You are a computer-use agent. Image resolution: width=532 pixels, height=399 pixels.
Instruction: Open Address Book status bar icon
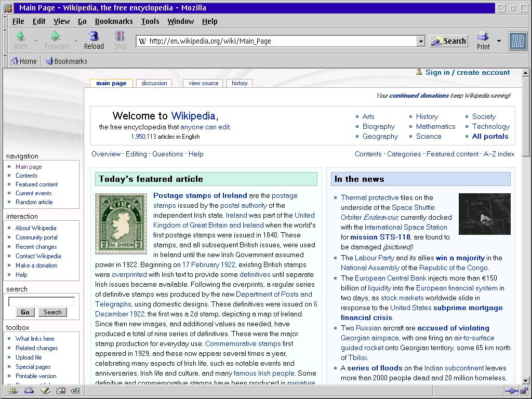61,391
